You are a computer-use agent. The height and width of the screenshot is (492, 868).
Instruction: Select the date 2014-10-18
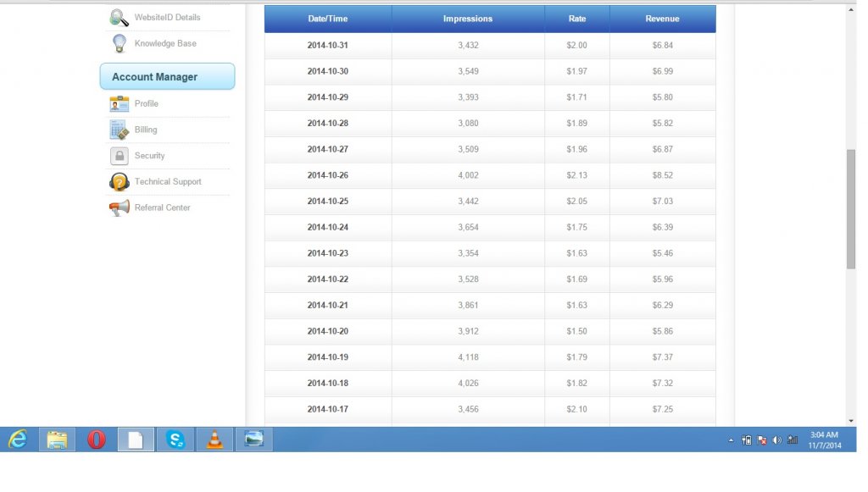[328, 383]
